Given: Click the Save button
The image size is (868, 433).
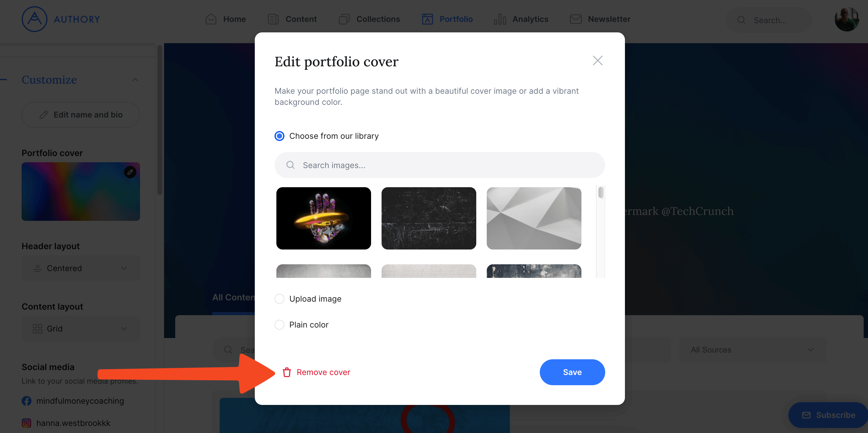Looking at the screenshot, I should point(572,372).
